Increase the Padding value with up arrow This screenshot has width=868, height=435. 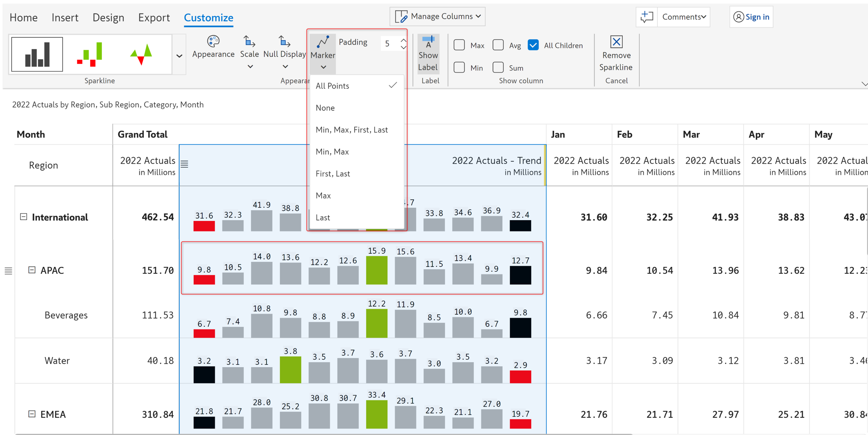click(403, 40)
